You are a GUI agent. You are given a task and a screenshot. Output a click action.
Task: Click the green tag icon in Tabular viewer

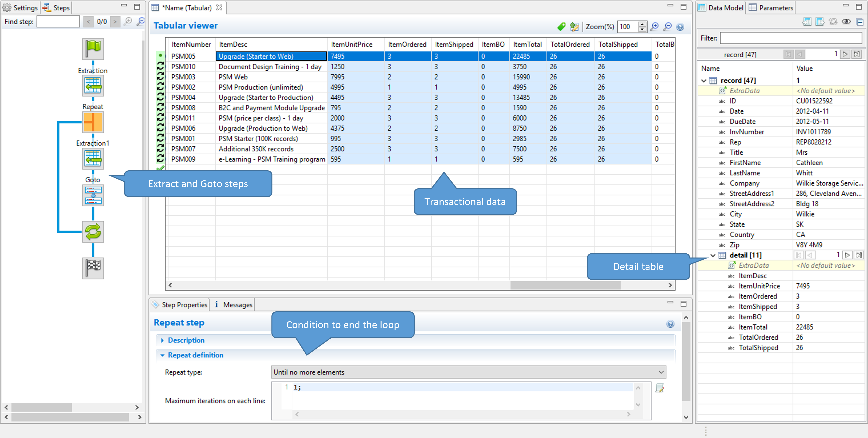[561, 27]
